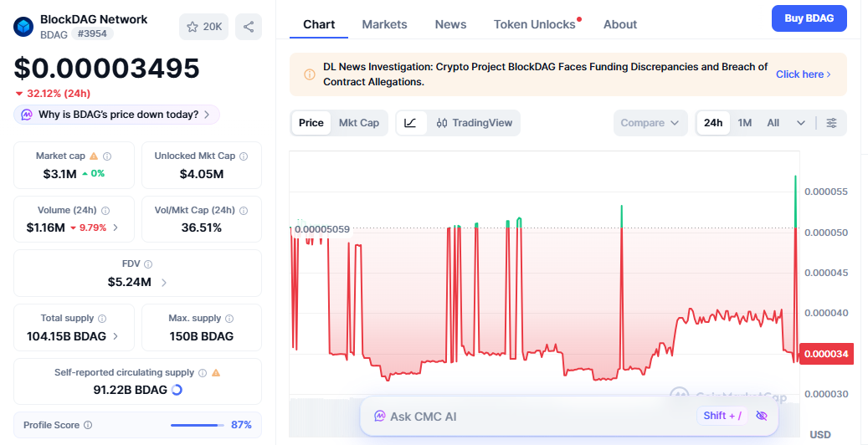868x445 pixels.
Task: Click the Ask CMC AI icon
Action: click(x=380, y=416)
